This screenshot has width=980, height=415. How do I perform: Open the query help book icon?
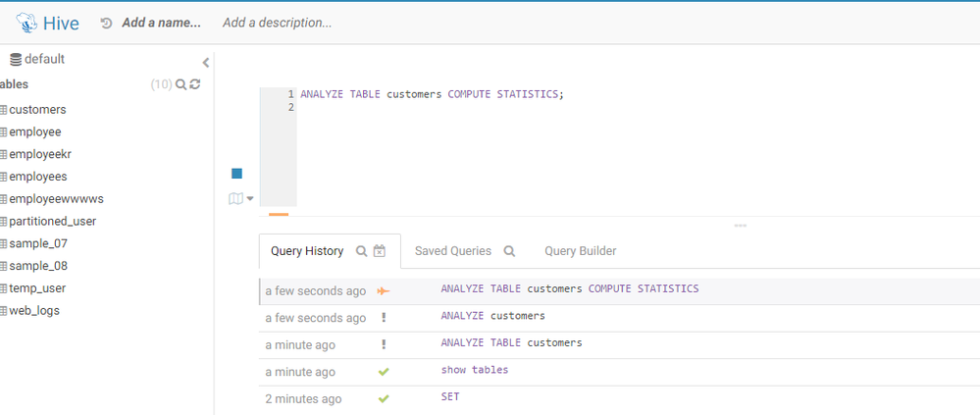pos(235,198)
